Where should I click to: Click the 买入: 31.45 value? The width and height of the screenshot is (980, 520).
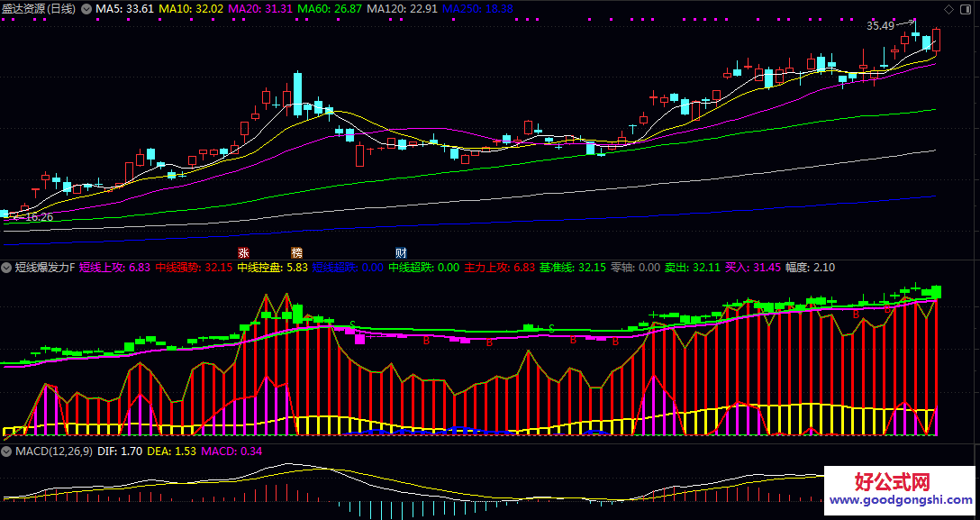(x=753, y=268)
